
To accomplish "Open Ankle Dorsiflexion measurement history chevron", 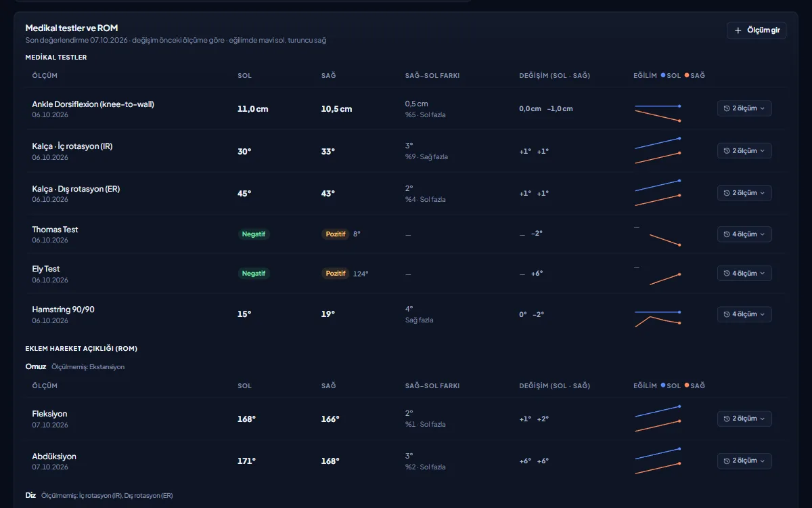I will tap(763, 108).
